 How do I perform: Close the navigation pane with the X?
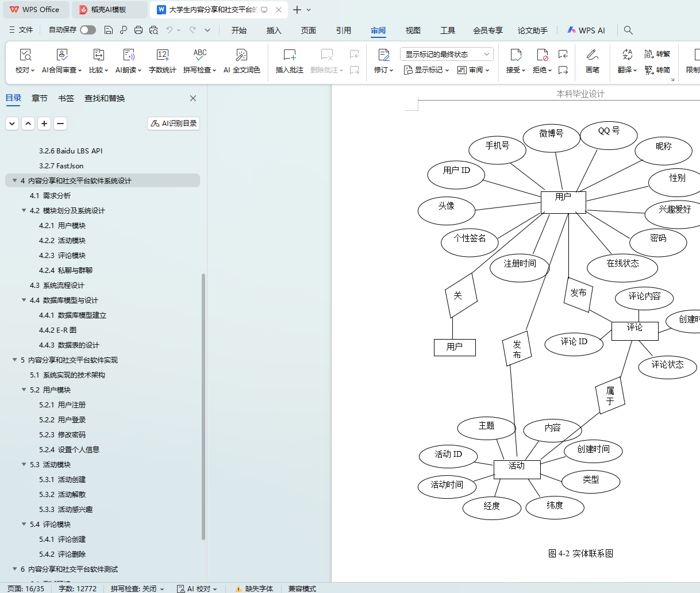tap(193, 98)
